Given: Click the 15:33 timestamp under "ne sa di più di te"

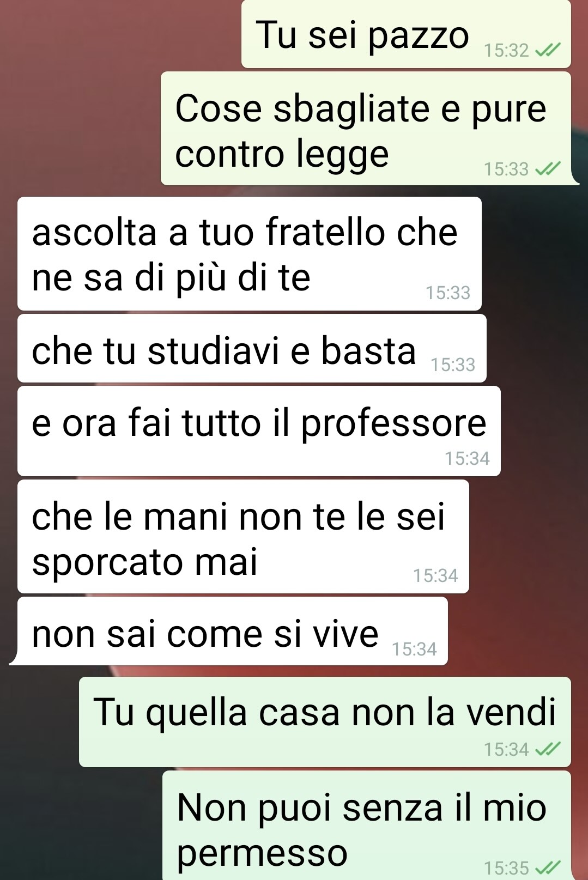Looking at the screenshot, I should click(x=448, y=293).
